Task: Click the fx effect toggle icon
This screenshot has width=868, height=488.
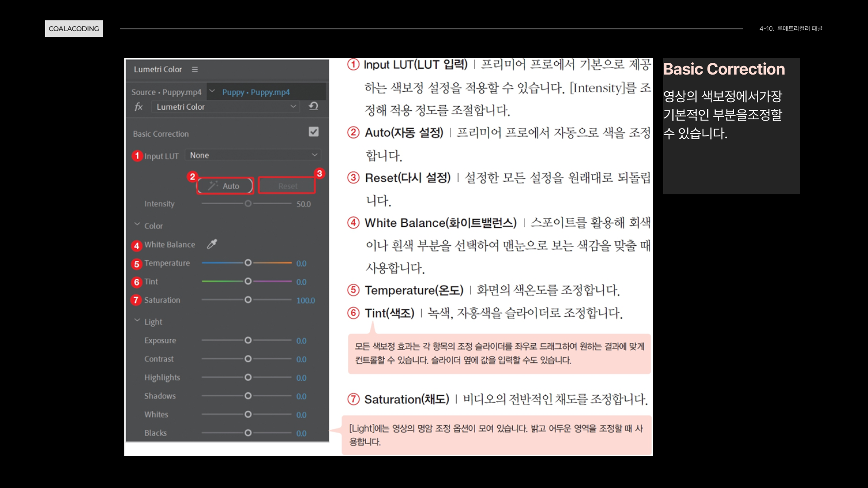Action: (x=139, y=107)
